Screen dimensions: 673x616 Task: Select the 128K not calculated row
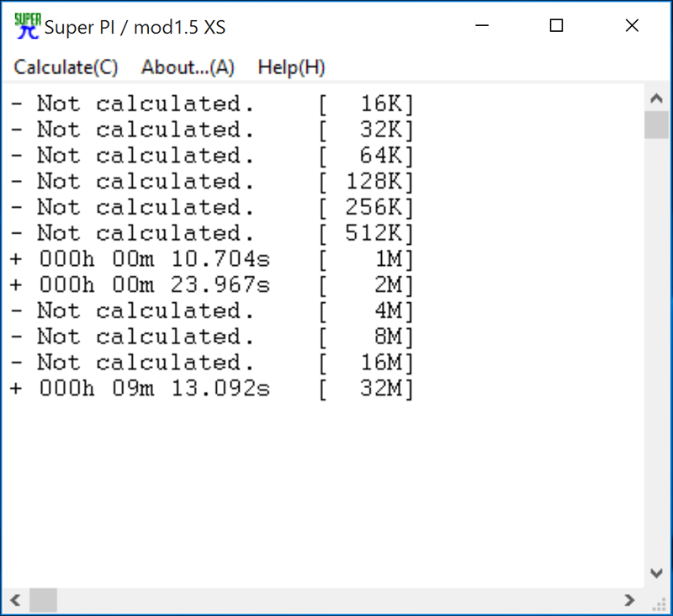point(212,181)
